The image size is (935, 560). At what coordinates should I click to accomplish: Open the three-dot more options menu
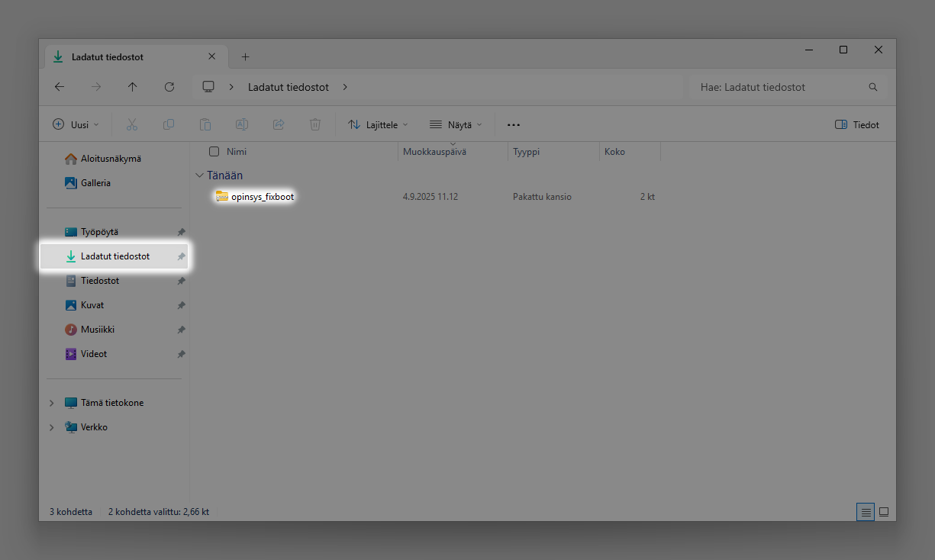coord(513,124)
